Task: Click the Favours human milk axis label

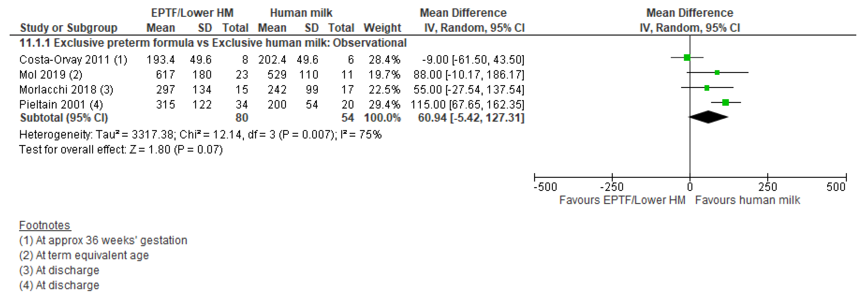Action: click(x=747, y=200)
